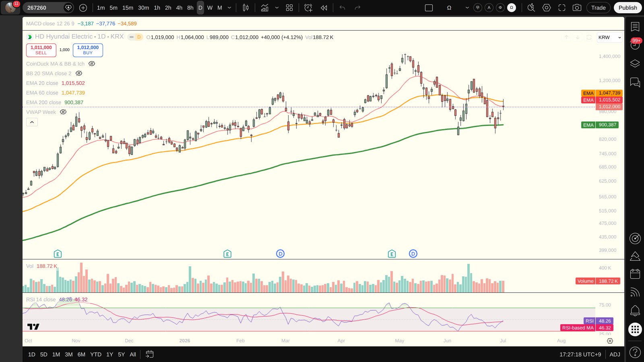Screen dimensions: 644x362
Task: Open the go-to-date calendar icon
Action: 150,354
